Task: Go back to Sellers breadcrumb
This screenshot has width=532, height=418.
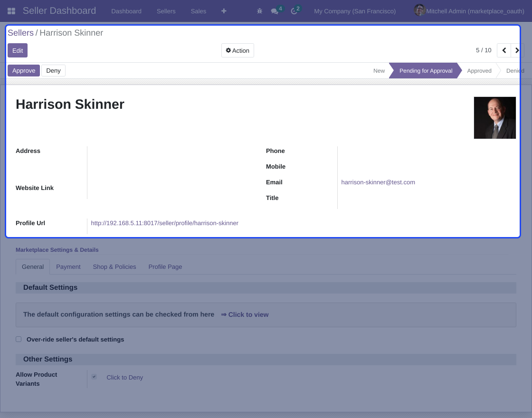Action: tap(21, 33)
